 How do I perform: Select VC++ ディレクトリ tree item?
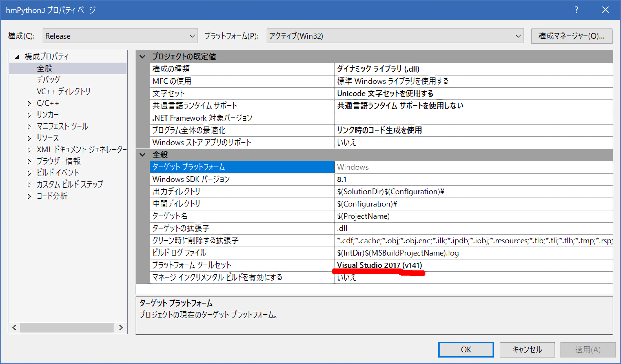coord(63,91)
